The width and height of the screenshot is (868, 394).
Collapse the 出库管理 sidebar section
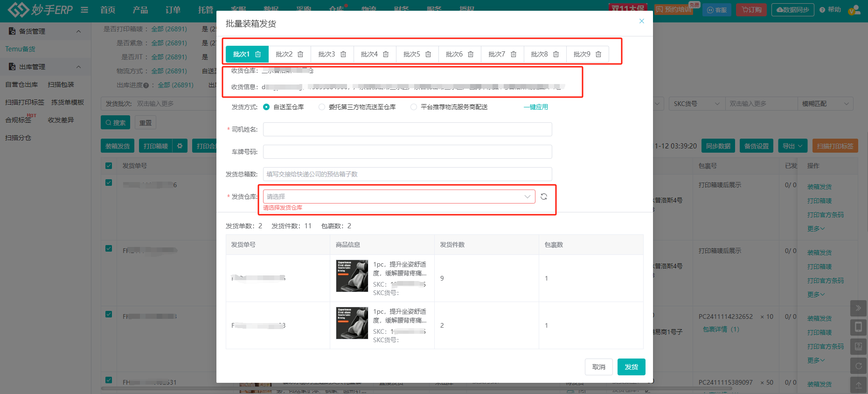[x=78, y=67]
